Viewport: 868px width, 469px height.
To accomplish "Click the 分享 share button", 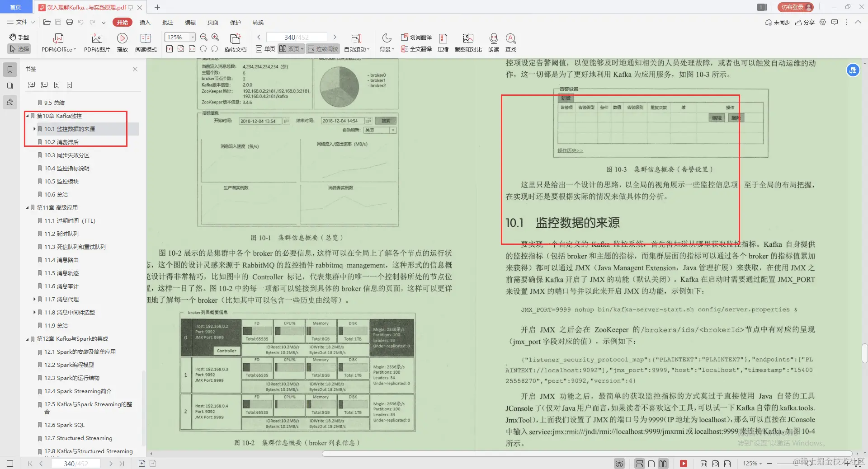I will tap(805, 22).
